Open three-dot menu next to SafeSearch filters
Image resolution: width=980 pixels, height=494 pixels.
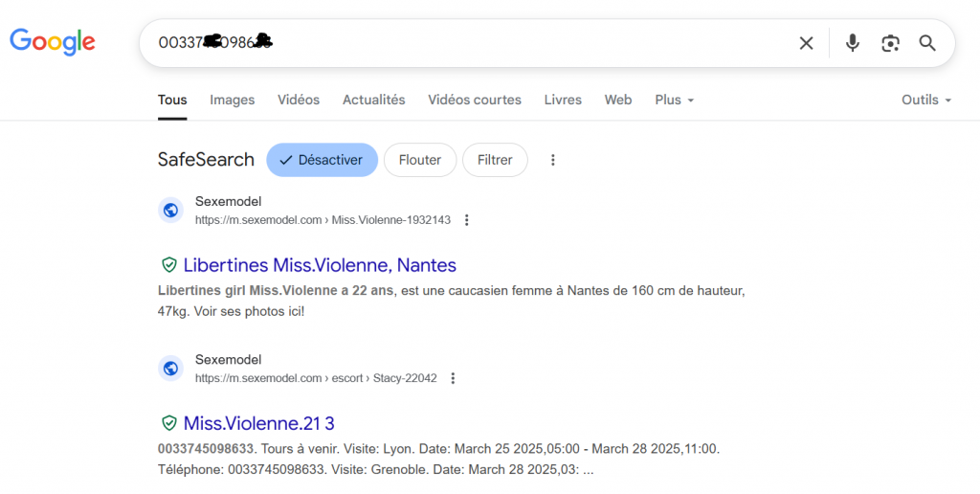tap(552, 160)
